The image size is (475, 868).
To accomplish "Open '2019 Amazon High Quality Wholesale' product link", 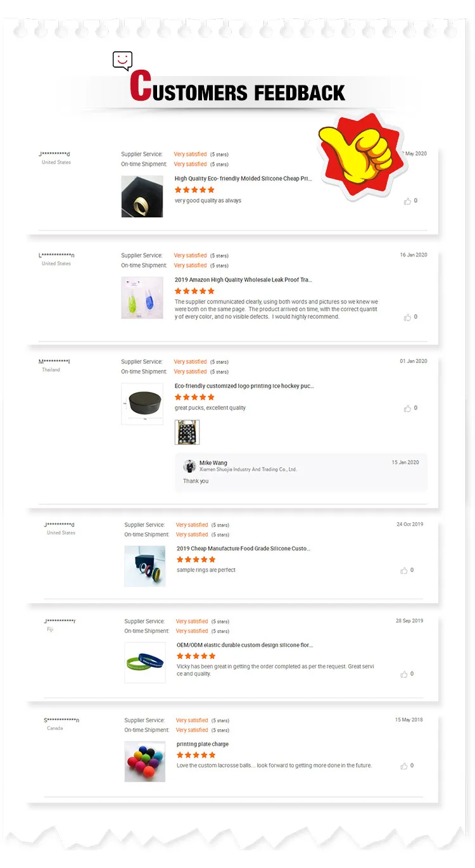I will (243, 279).
